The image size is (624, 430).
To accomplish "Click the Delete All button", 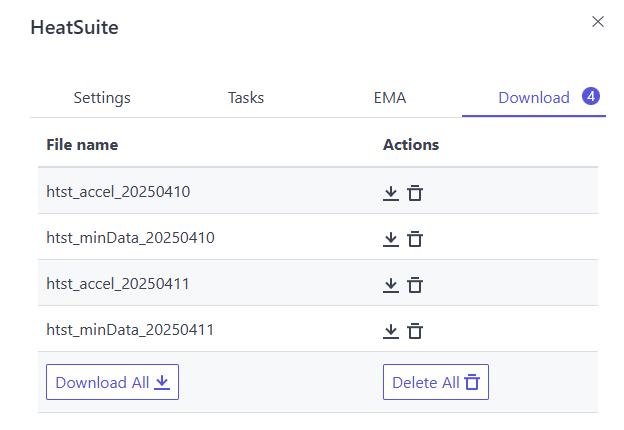I will tap(436, 382).
